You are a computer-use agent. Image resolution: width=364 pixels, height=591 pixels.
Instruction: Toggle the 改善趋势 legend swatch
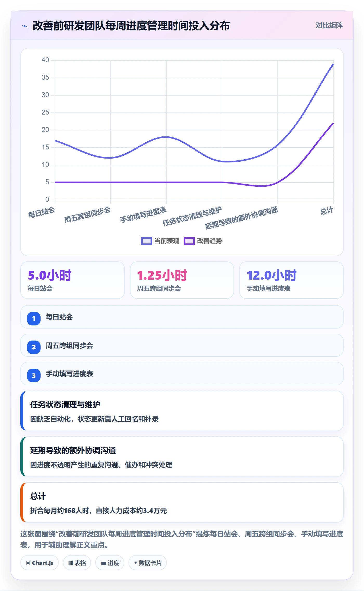point(189,241)
